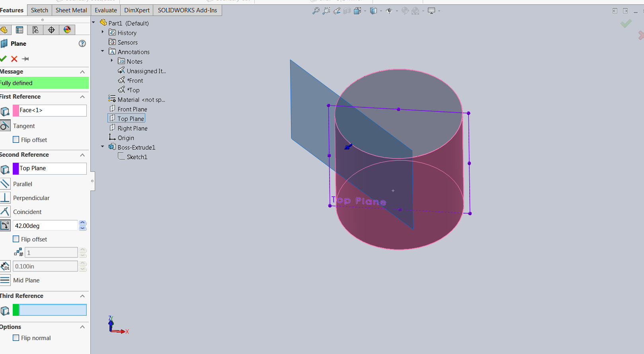The image size is (644, 354).
Task: Click Zoom to Fit icon
Action: click(316, 11)
